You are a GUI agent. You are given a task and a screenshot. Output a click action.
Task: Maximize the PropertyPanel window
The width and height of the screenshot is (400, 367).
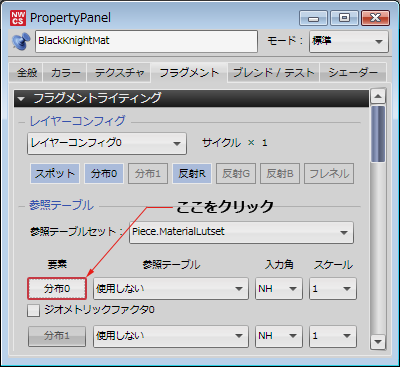coord(344,18)
